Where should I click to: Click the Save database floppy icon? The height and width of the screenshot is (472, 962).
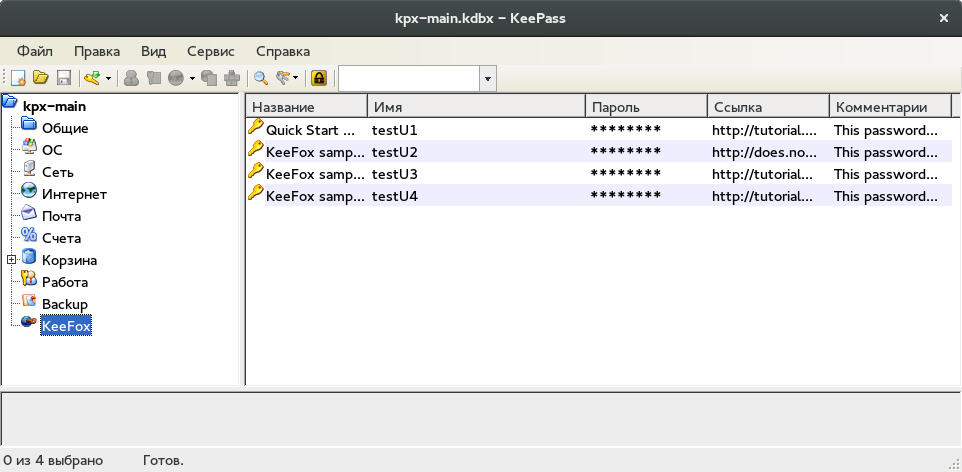pos(64,78)
